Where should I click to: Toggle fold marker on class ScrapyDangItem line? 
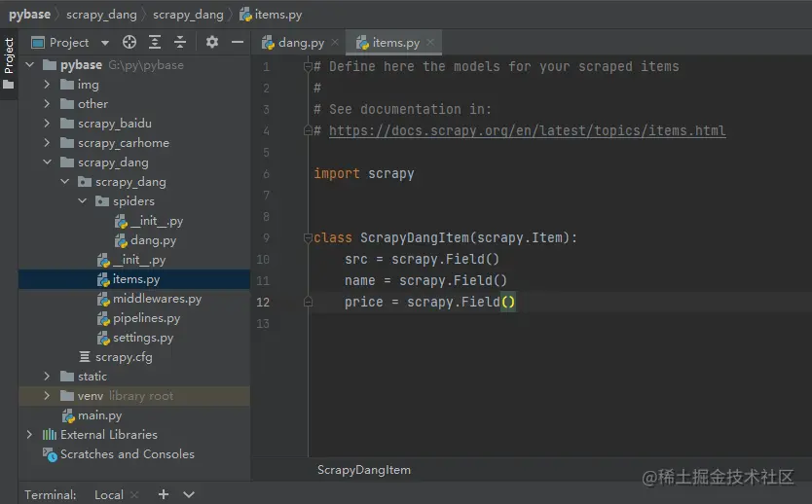tap(308, 237)
